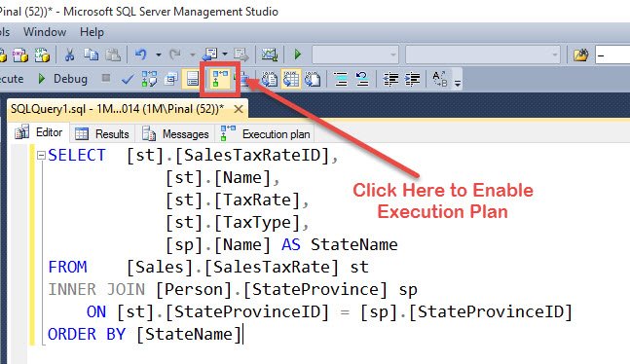Toggle Results to Text output mode
The height and width of the screenshot is (364, 630).
click(x=270, y=79)
